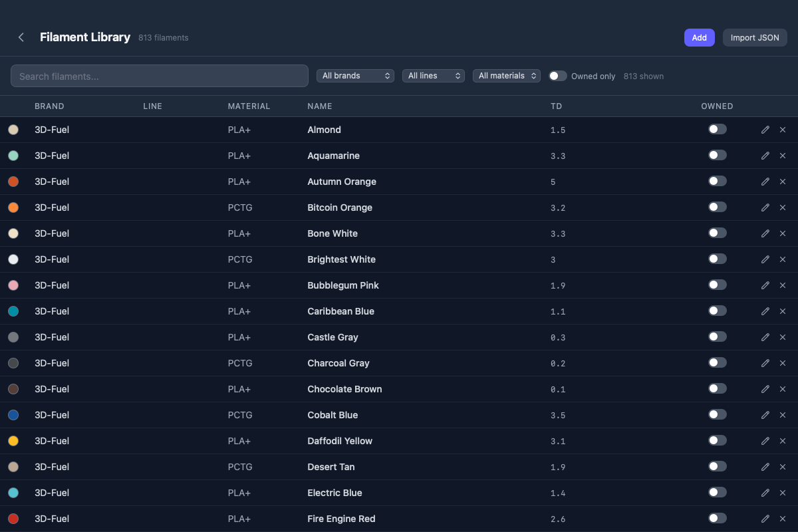Sort by the NAME column header
The width and height of the screenshot is (798, 532).
[320, 106]
